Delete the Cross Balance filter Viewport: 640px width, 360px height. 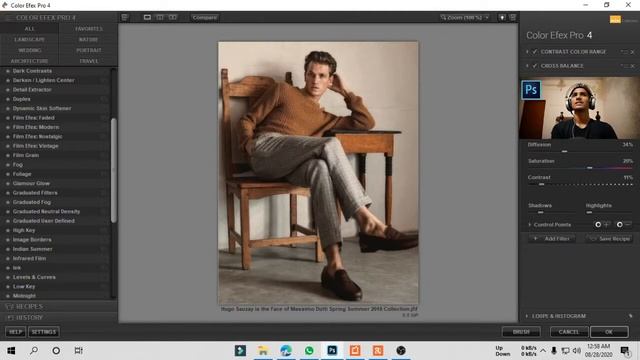coord(633,66)
